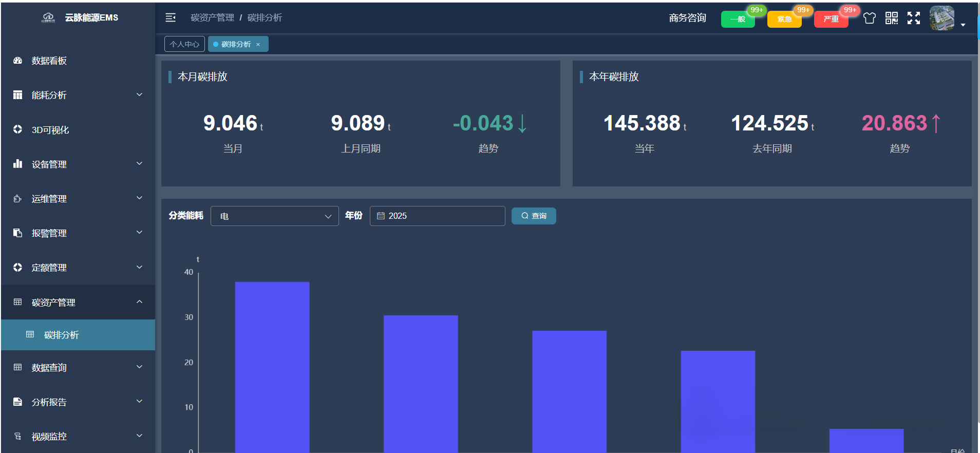
Task: Close the 碳排分析 tab
Action: point(258,45)
